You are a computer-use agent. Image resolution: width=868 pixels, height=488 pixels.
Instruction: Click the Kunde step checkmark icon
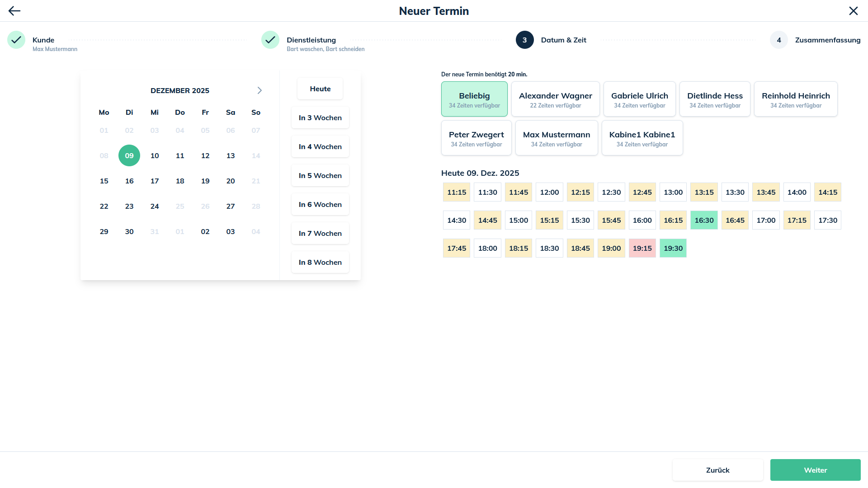[16, 40]
